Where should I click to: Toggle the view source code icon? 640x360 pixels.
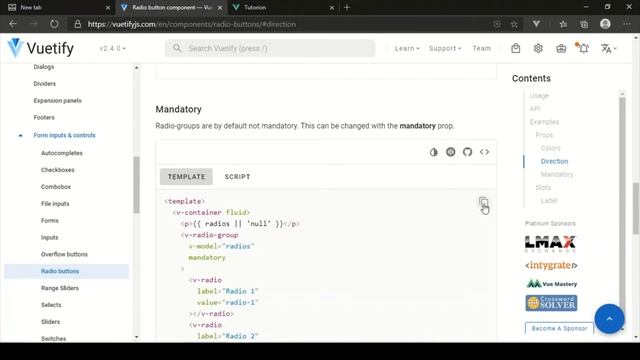484,152
